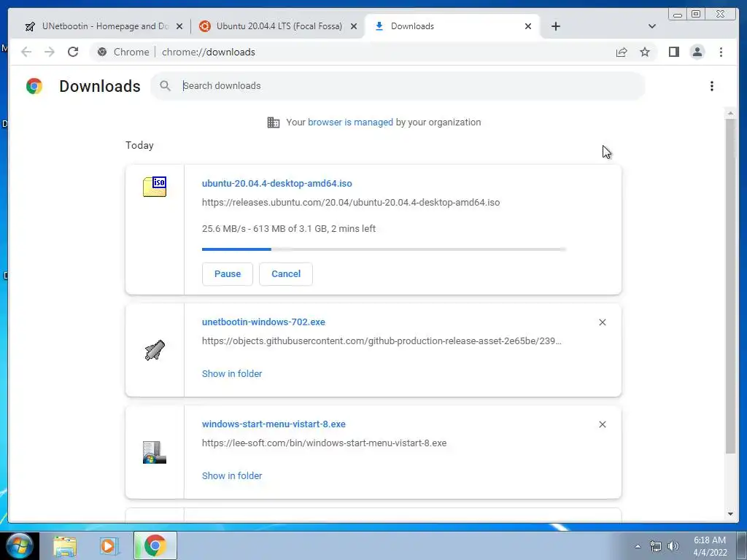Viewport: 747px width, 560px height.
Task: Open the Windows Start menu
Action: (x=19, y=545)
